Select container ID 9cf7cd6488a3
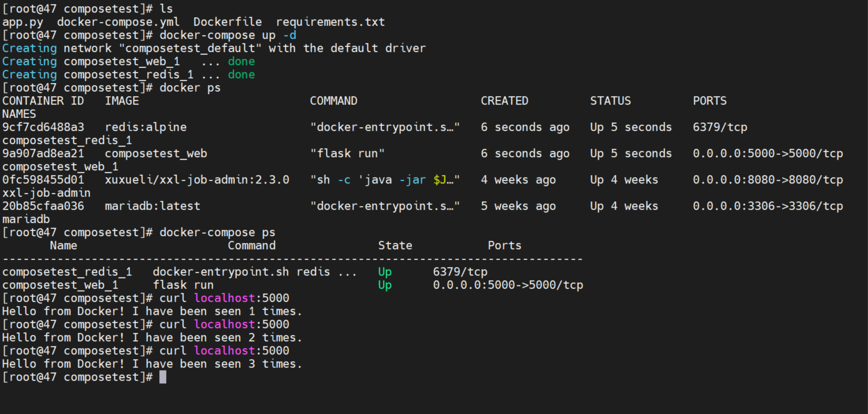This screenshot has height=414, width=868. 43,127
